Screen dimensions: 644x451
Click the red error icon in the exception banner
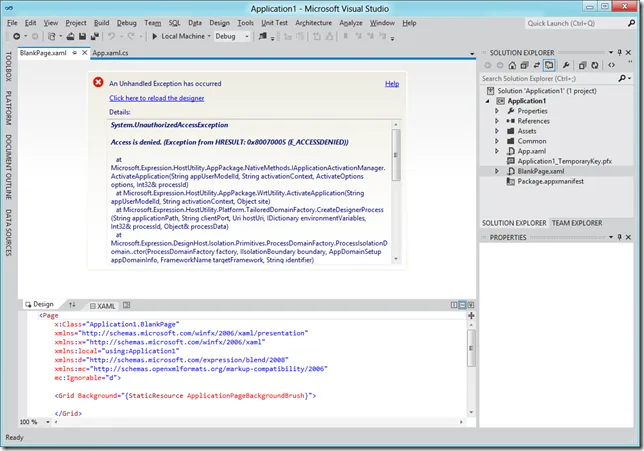tap(98, 84)
